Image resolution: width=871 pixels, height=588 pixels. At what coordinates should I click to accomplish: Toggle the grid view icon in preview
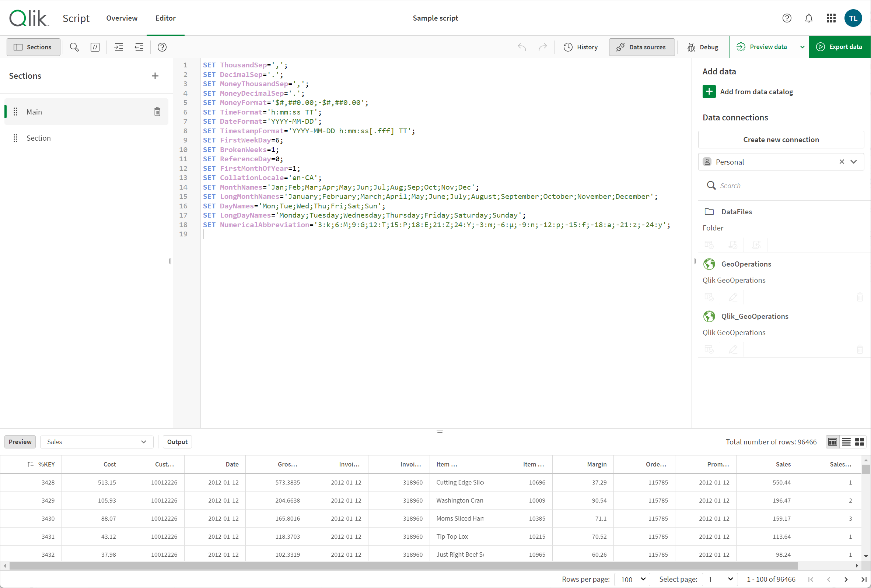click(x=859, y=441)
